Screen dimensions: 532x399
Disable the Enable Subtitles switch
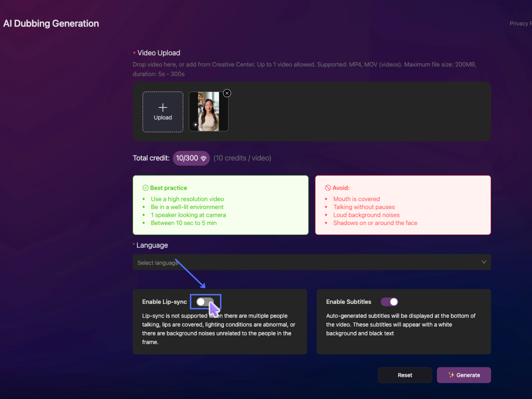[389, 302]
